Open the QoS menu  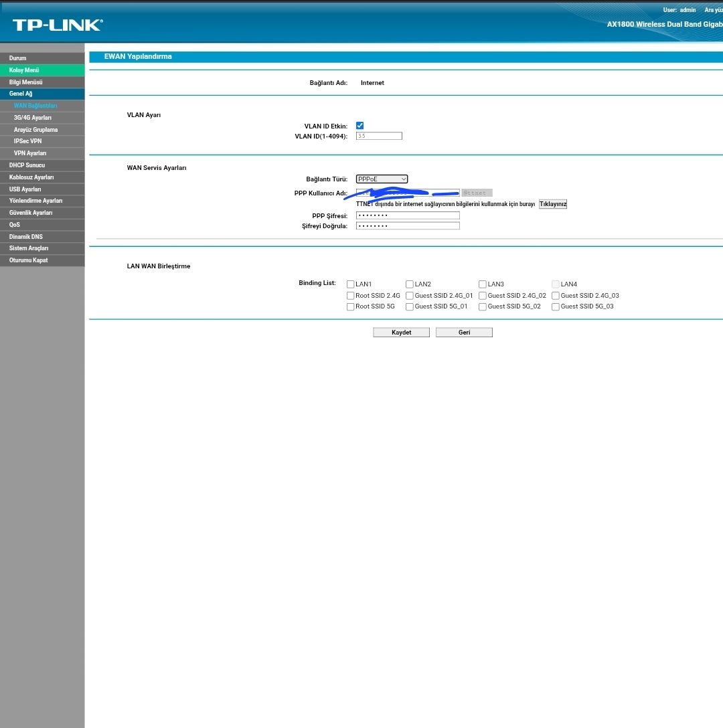(x=42, y=225)
